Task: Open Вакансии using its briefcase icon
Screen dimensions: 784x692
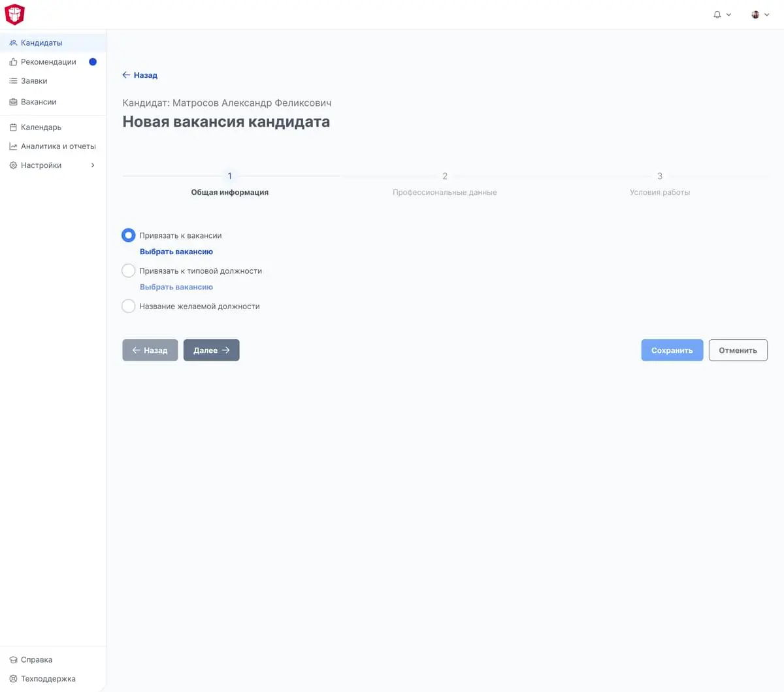Action: 12,101
